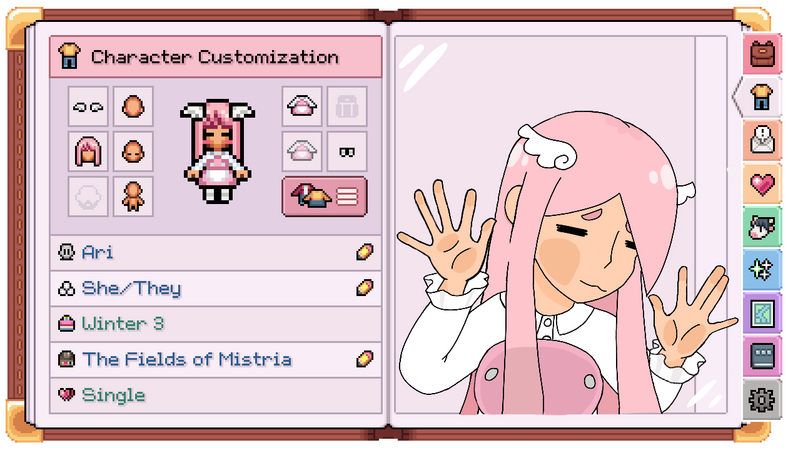The height and width of the screenshot is (450, 788).
Task: Open the sparkle skills tab
Action: point(762,270)
